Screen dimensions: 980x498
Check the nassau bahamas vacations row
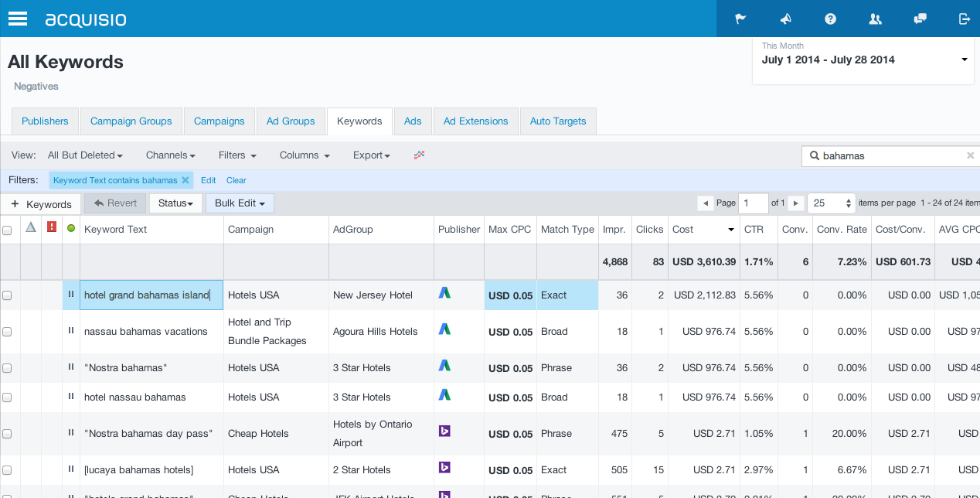pyautogui.click(x=7, y=332)
